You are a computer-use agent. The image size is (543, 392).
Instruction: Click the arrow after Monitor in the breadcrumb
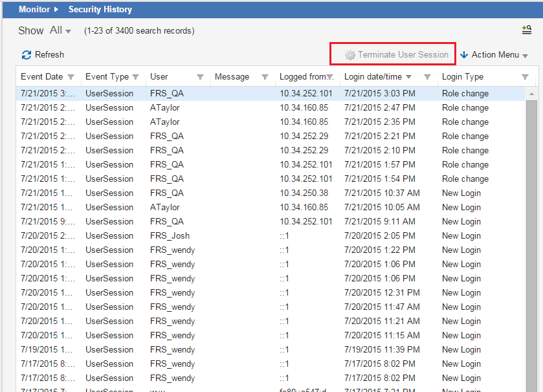pyautogui.click(x=57, y=9)
